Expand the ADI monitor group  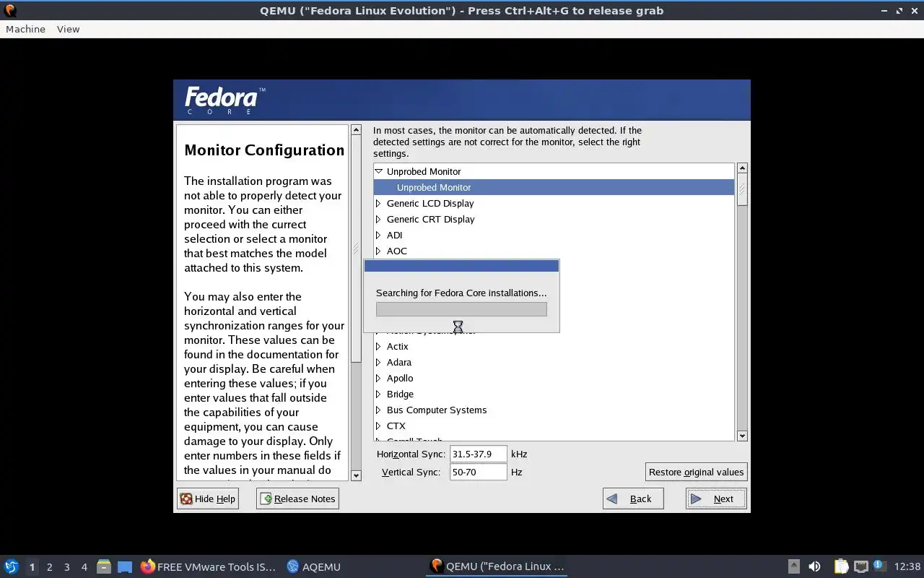click(378, 235)
